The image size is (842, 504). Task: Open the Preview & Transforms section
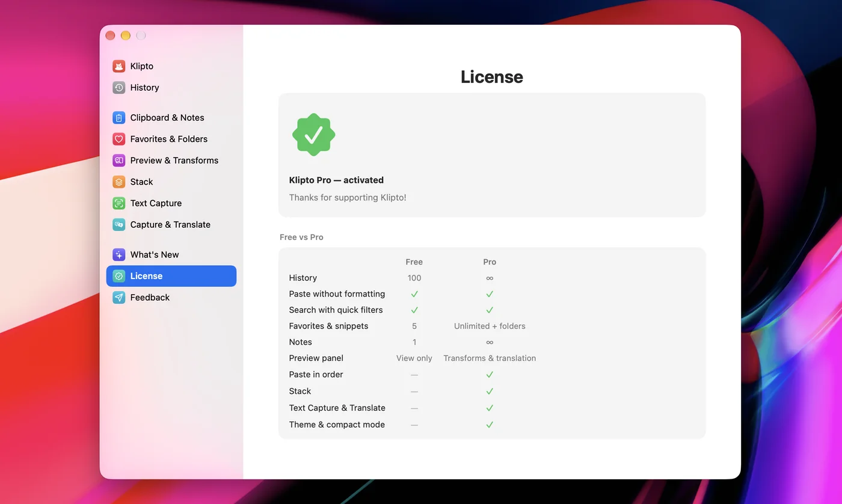171,161
